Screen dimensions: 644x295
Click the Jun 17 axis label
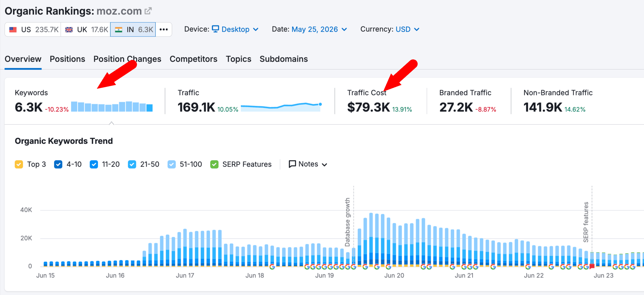click(185, 275)
